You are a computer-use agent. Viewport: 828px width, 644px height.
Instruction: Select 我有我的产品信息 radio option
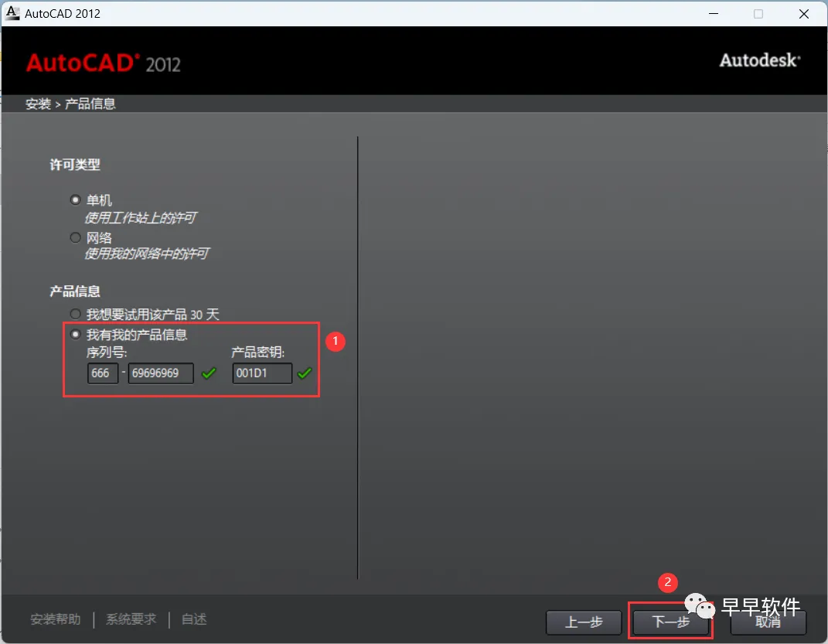click(76, 334)
